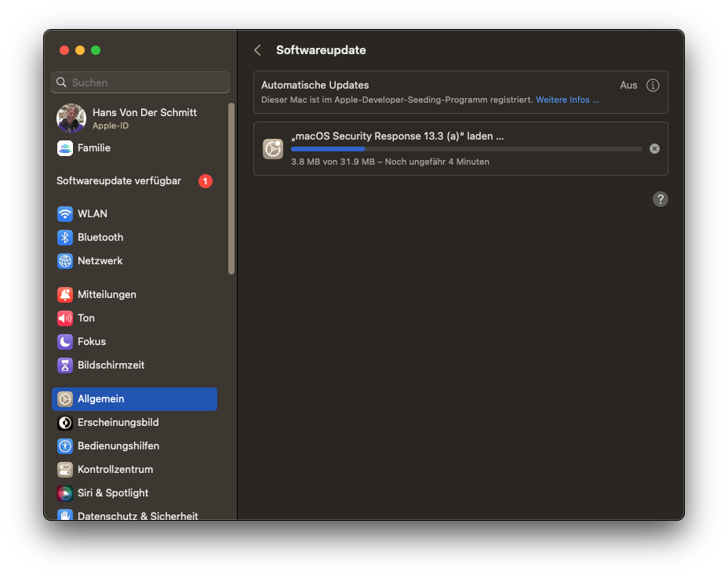Go back with the chevron arrow

[x=257, y=50]
